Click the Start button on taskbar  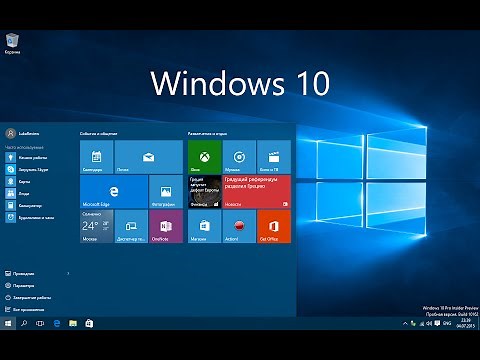[x=8, y=323]
